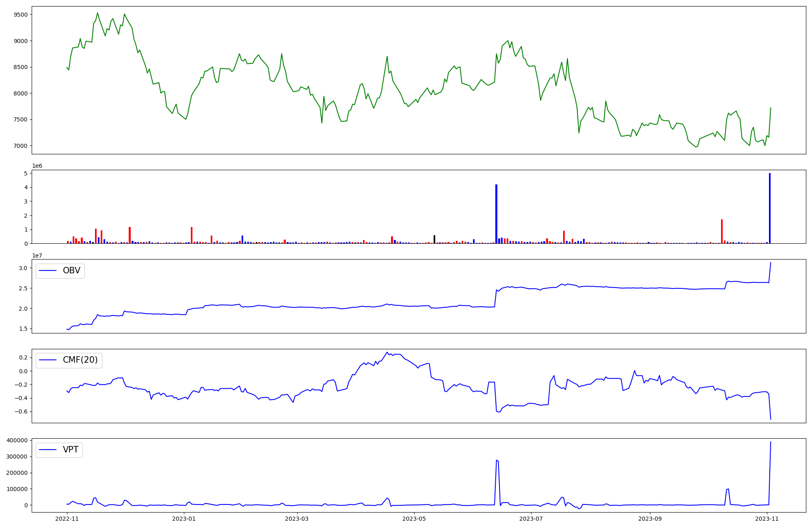Click the 2023-01 date label on x-axis
This screenshot has height=528, width=812.
click(x=184, y=519)
